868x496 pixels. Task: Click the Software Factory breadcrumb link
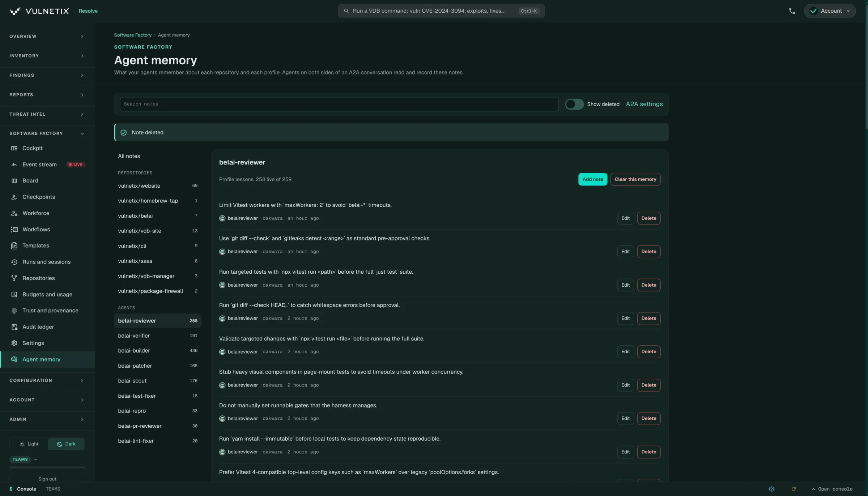tap(133, 35)
